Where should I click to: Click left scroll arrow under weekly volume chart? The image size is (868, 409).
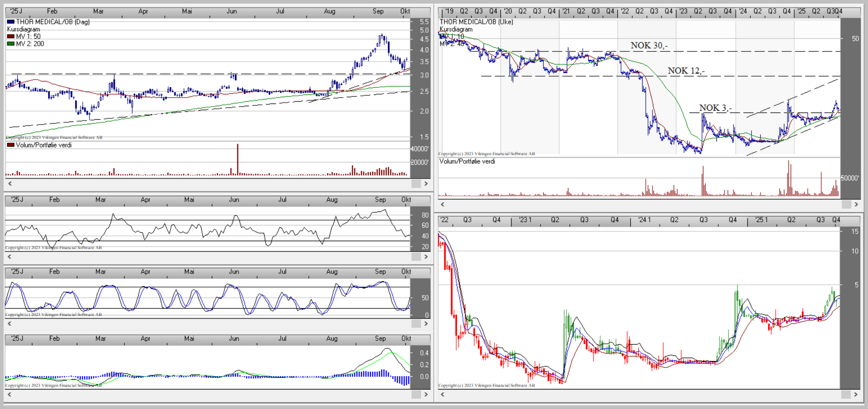click(x=443, y=204)
